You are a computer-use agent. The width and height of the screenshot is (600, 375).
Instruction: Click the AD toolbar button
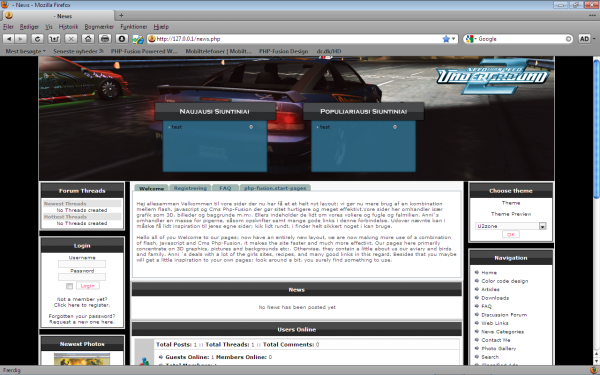pos(584,39)
